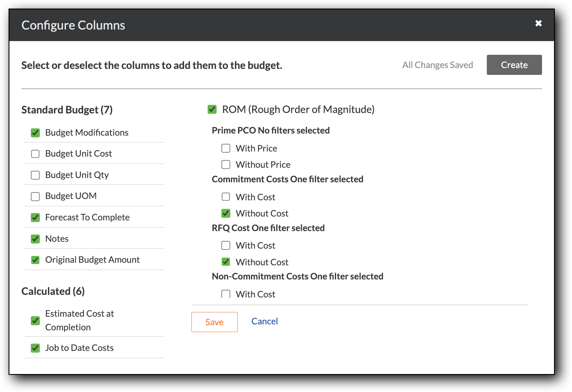This screenshot has width=572, height=392.
Task: Enable With Cost under Non-Commitment Costs
Action: click(x=226, y=294)
